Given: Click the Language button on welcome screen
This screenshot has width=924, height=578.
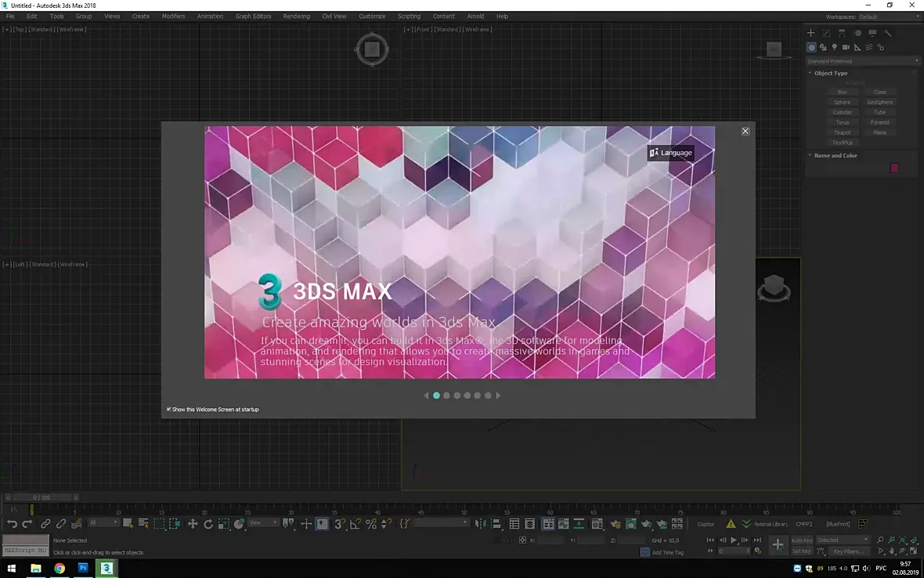Looking at the screenshot, I should [x=670, y=153].
